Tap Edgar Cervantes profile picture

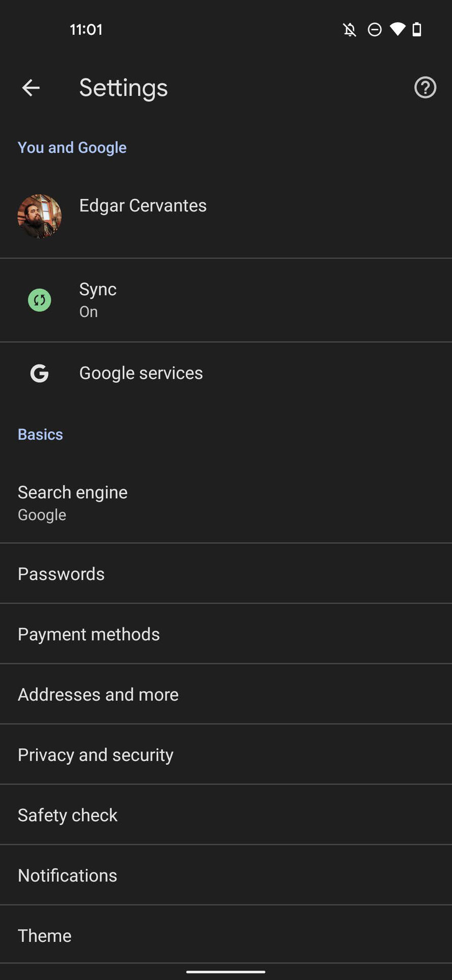coord(39,216)
